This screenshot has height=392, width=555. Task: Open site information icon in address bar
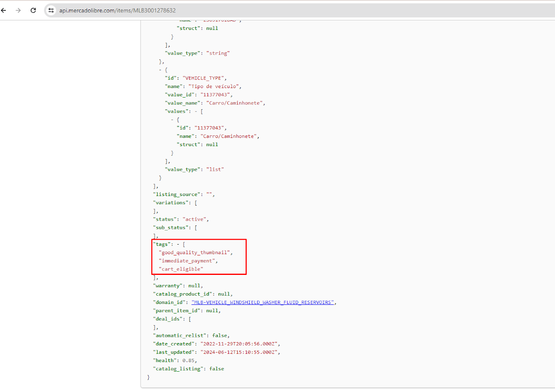click(x=51, y=10)
